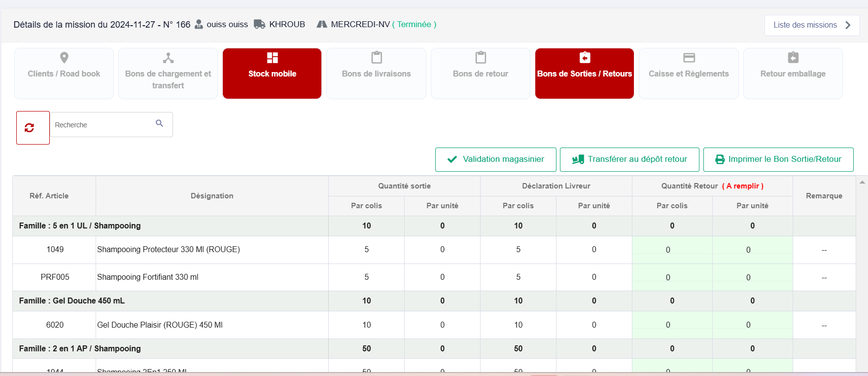The height and width of the screenshot is (376, 868).
Task: Click the Bons de livraisons clipboard icon
Action: coord(377,58)
